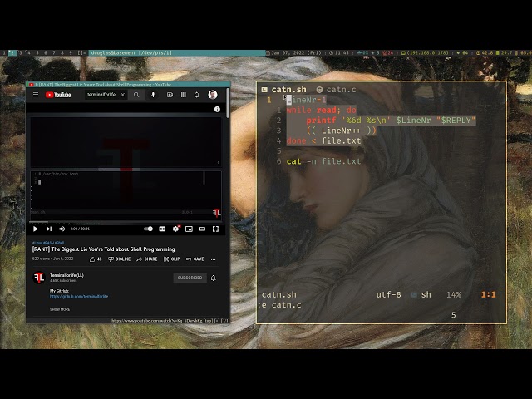
Task: Open the Terminalforlife channel avatar
Action: (x=39, y=278)
